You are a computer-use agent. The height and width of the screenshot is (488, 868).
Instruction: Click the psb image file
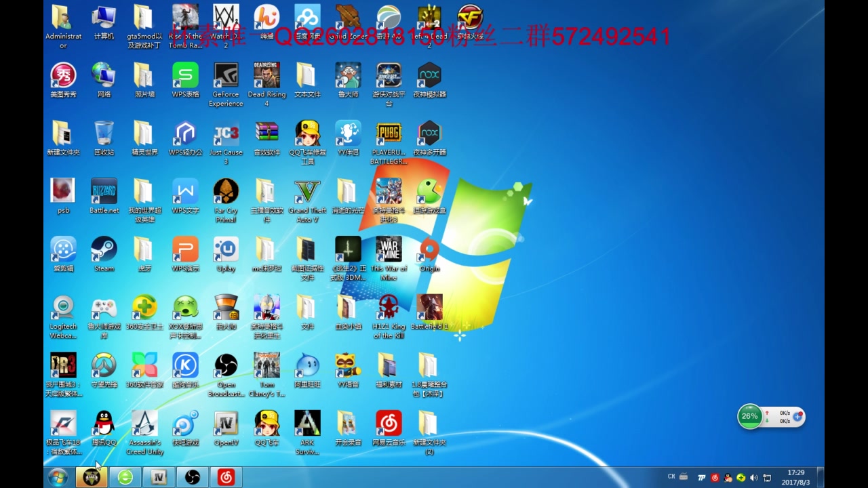[x=63, y=197]
